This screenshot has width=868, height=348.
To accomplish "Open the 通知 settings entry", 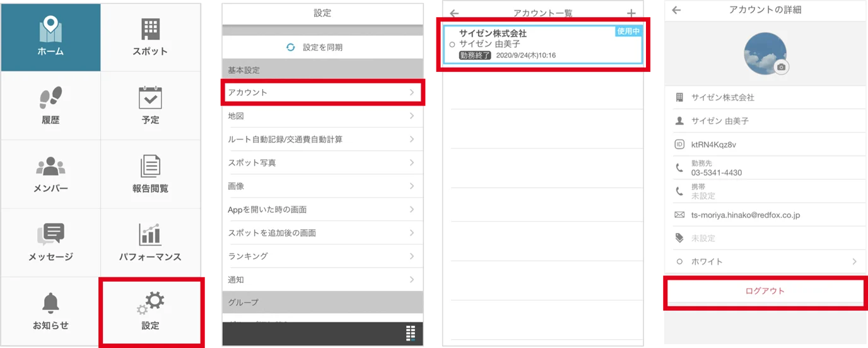I will coord(322,279).
